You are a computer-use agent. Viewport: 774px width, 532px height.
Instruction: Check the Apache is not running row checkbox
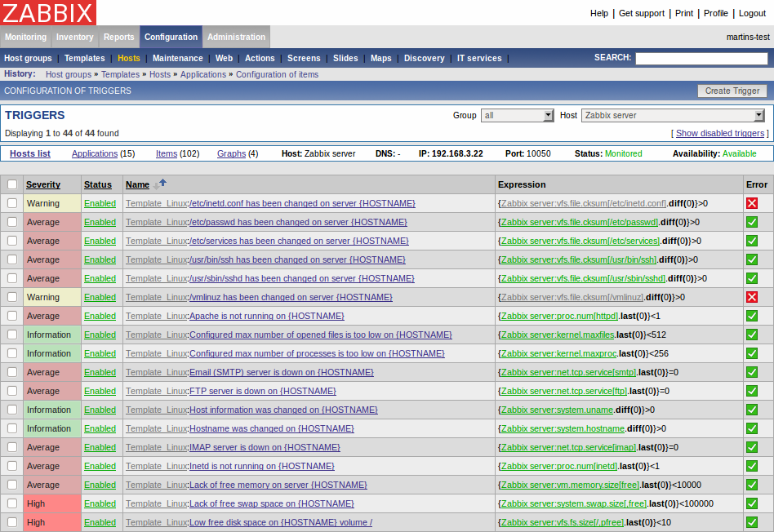coord(12,316)
